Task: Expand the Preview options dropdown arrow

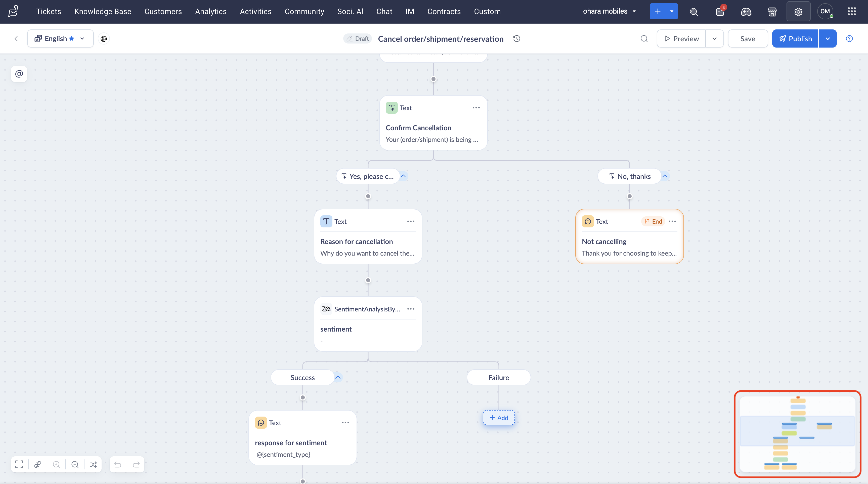Action: tap(714, 39)
